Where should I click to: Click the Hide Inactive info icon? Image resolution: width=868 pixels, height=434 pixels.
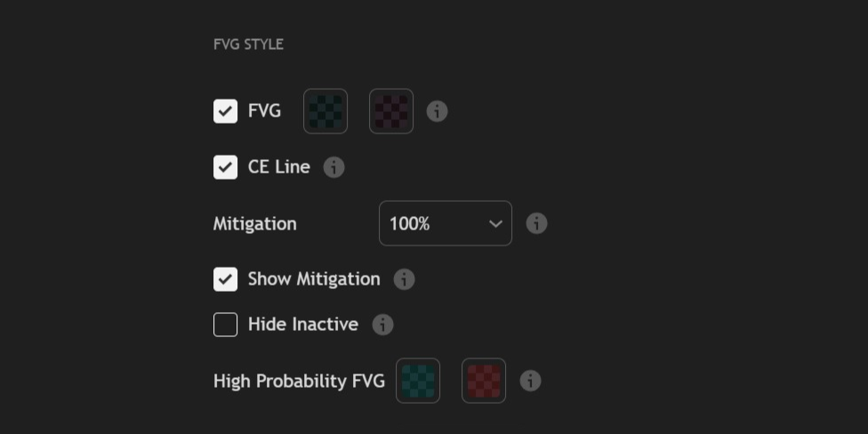pyautogui.click(x=382, y=325)
